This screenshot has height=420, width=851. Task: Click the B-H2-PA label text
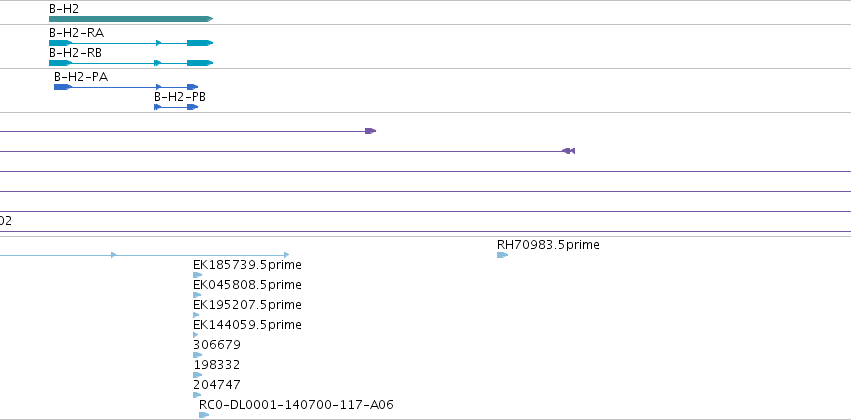pyautogui.click(x=81, y=77)
